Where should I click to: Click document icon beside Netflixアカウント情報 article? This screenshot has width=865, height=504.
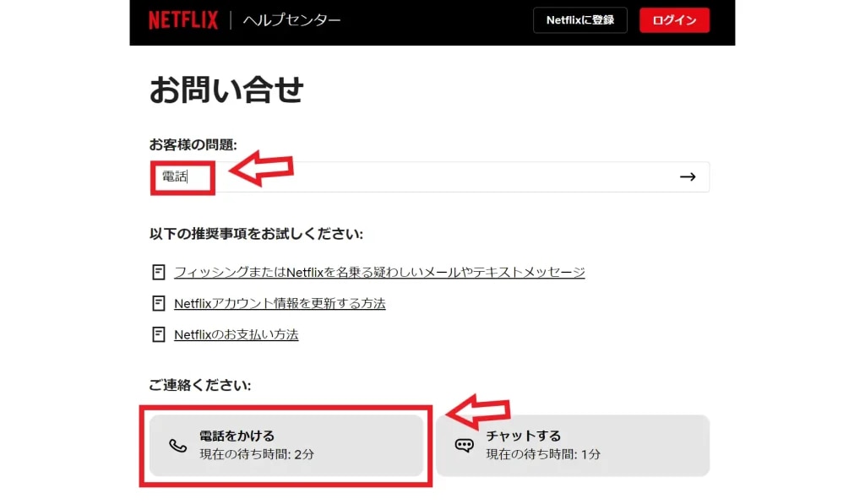coord(158,303)
